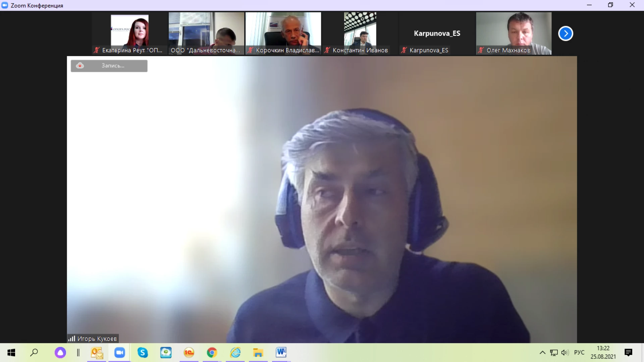
Task: Click the Zoom Конференция title bar icon
Action: [x=5, y=5]
